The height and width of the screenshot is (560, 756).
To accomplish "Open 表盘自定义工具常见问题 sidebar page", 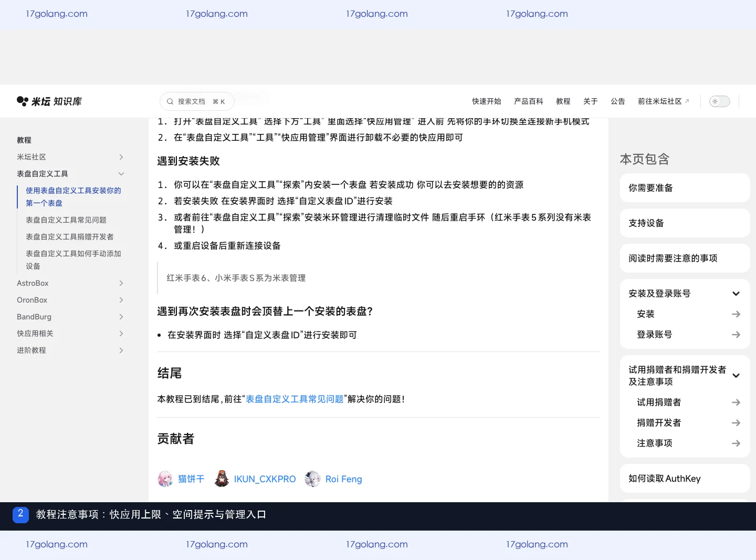I will point(66,220).
